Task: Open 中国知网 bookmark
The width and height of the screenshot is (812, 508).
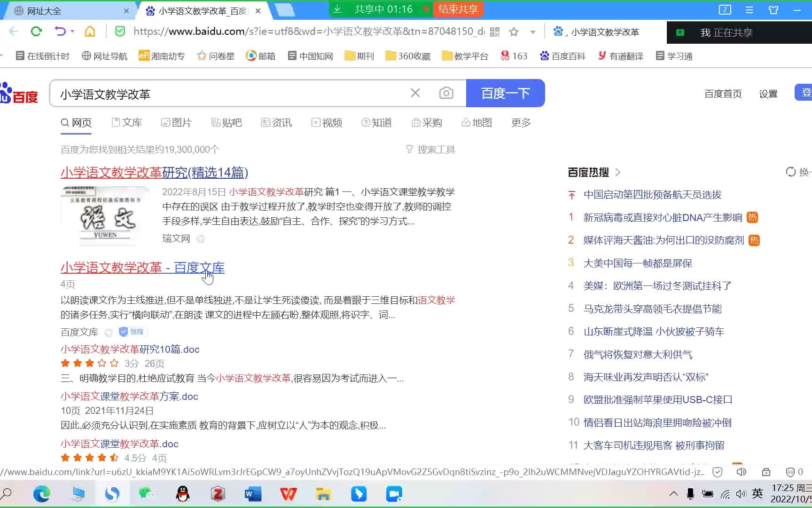Action: 311,56
